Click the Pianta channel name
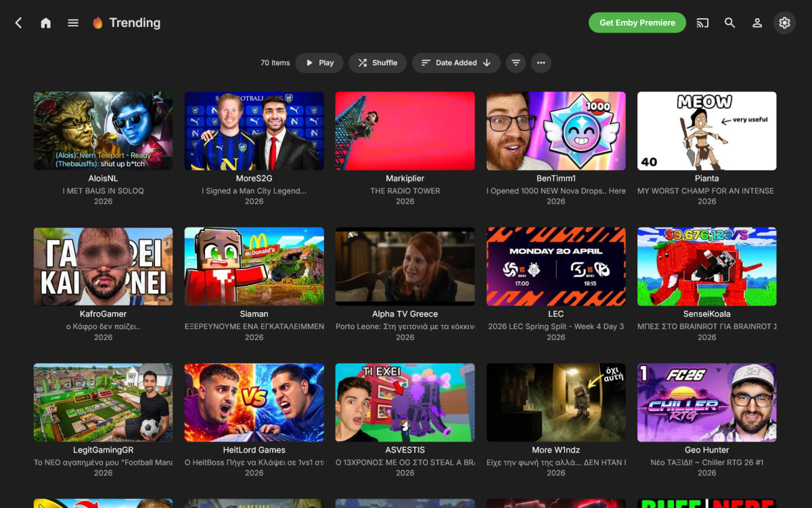 [707, 179]
